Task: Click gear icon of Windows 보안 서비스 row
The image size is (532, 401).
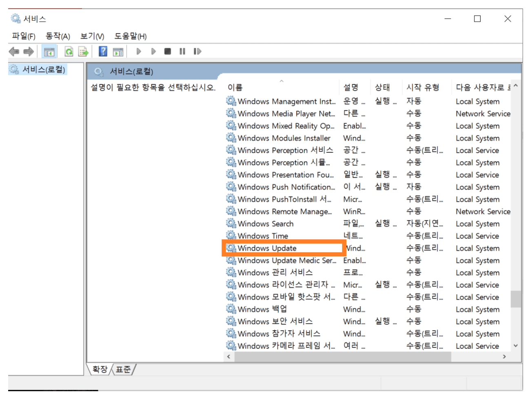Action: coord(231,321)
